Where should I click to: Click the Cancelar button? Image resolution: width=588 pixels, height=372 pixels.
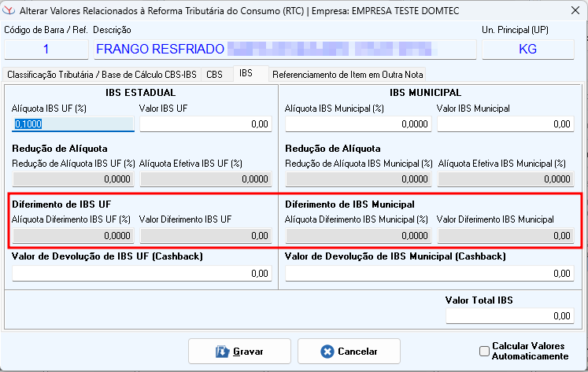349,352
